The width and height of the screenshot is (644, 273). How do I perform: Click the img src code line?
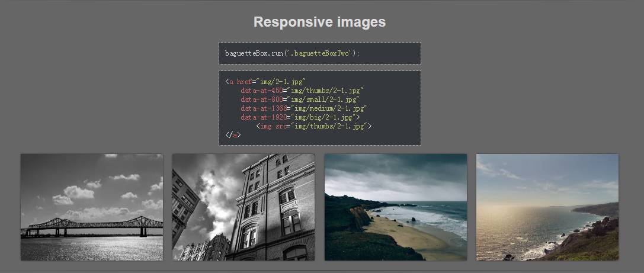[313, 126]
